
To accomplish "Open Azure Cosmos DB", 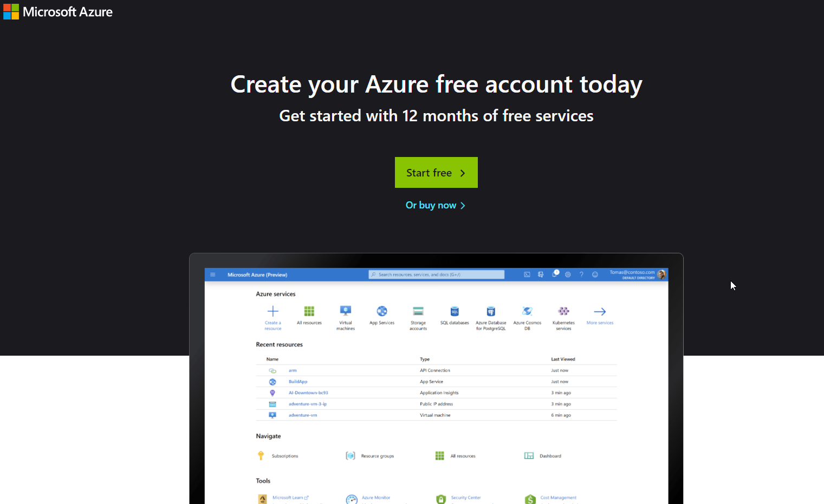I will [x=527, y=315].
